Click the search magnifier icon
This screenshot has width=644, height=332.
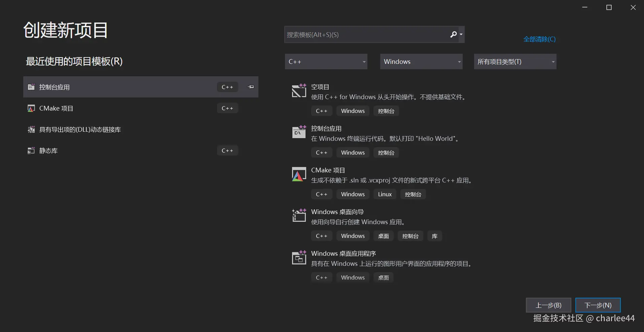pyautogui.click(x=453, y=34)
